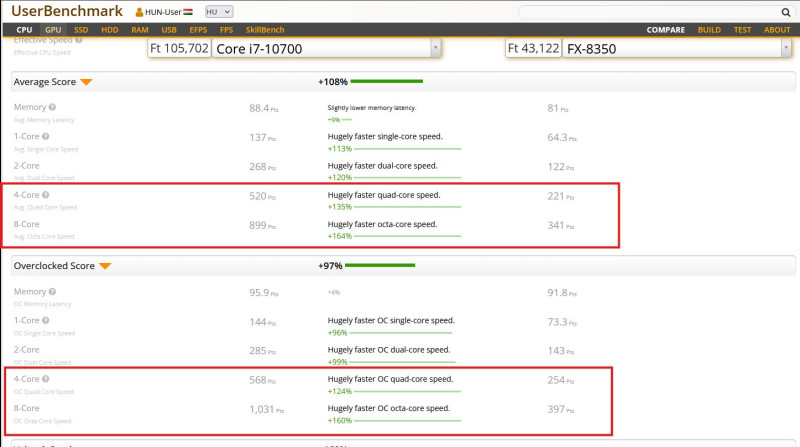
Task: Click the Average Score +108% green bar
Action: tap(387, 81)
